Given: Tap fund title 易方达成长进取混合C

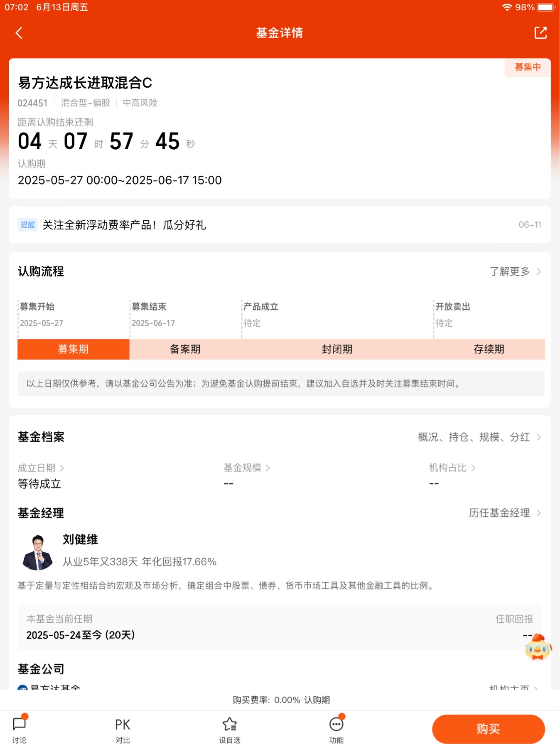Looking at the screenshot, I should click(x=85, y=83).
